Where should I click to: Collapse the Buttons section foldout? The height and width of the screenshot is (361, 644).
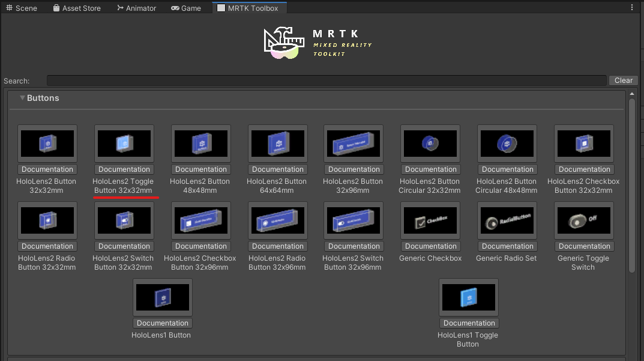point(23,98)
